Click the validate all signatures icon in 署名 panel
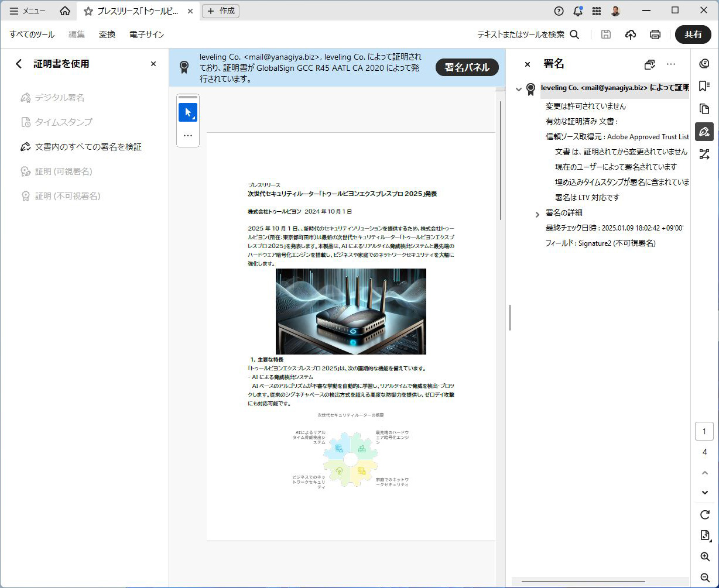The height and width of the screenshot is (588, 719). tap(649, 64)
